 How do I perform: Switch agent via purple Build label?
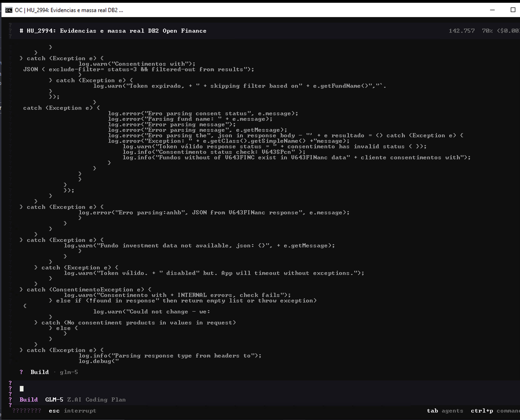(28, 400)
